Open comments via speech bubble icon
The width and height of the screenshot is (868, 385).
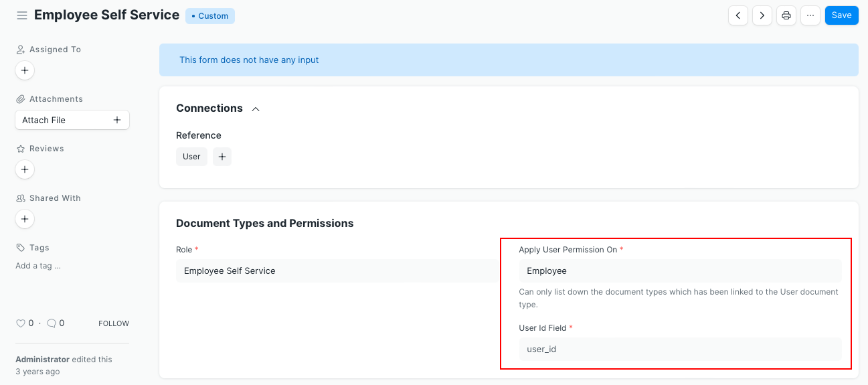[52, 323]
